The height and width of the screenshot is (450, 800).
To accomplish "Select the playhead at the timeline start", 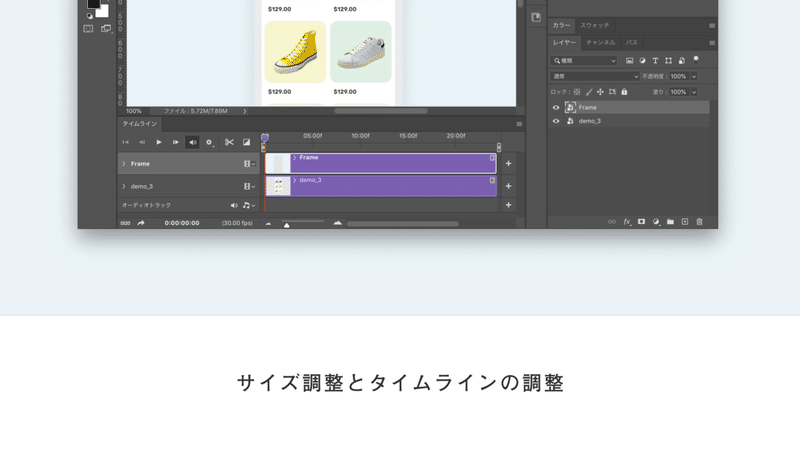I will click(x=265, y=137).
